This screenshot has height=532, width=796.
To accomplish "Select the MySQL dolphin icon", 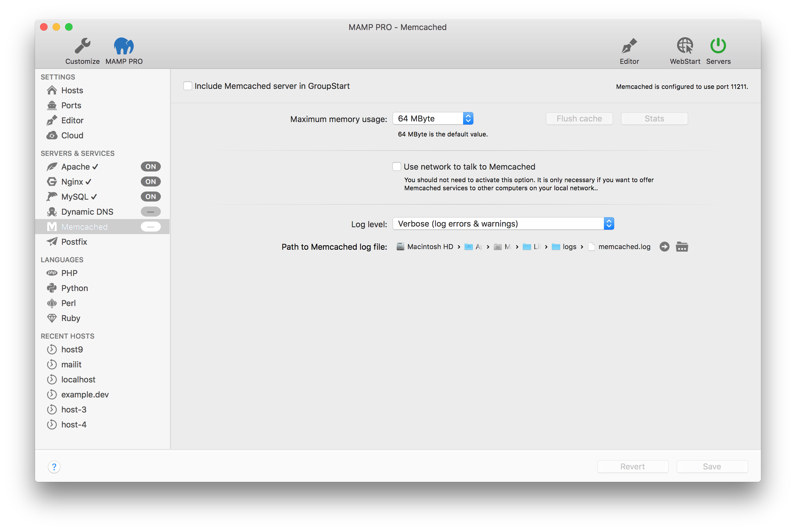I will 52,197.
